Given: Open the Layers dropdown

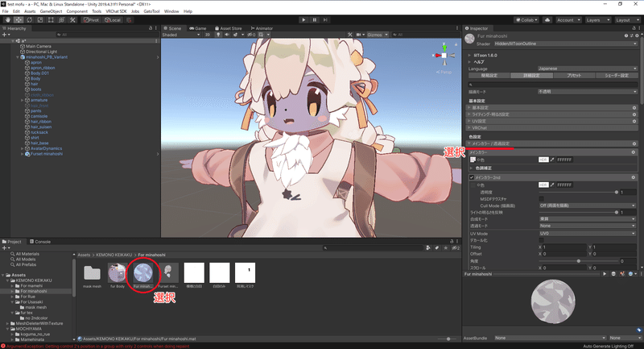Looking at the screenshot, I should click(x=597, y=19).
